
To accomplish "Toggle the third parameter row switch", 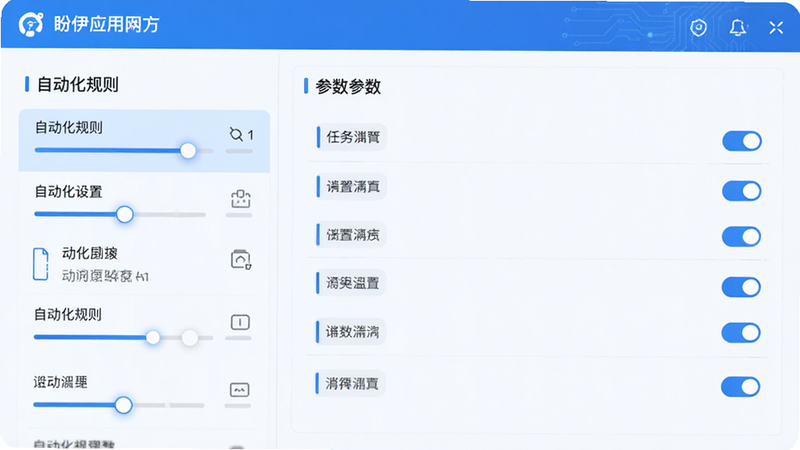I will (741, 237).
